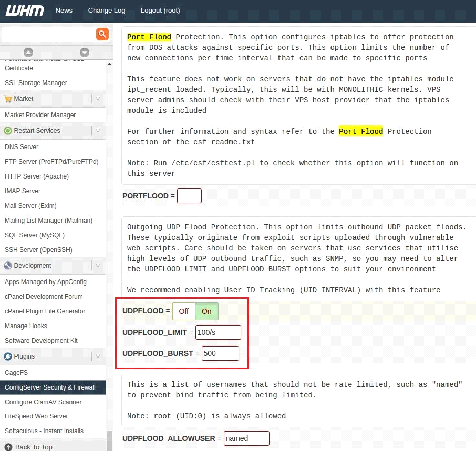This screenshot has height=451, width=476.
Task: Collapse the Plugins section chevron
Action: (x=98, y=356)
